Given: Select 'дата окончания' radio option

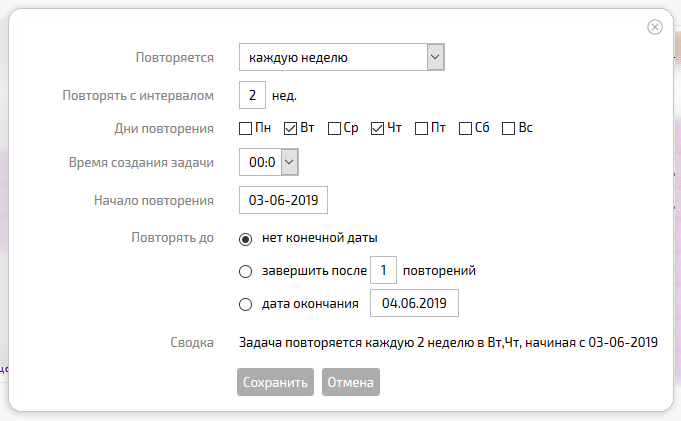Looking at the screenshot, I should tap(245, 304).
